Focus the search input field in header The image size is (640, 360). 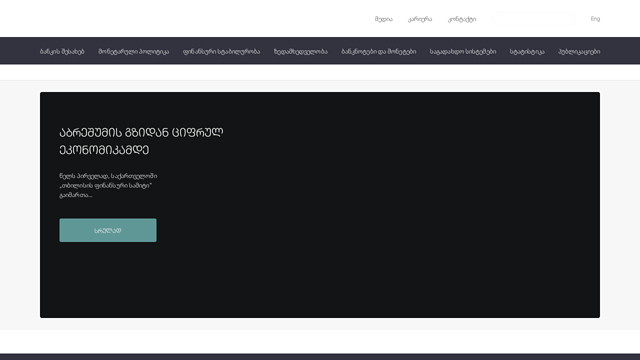point(533,19)
